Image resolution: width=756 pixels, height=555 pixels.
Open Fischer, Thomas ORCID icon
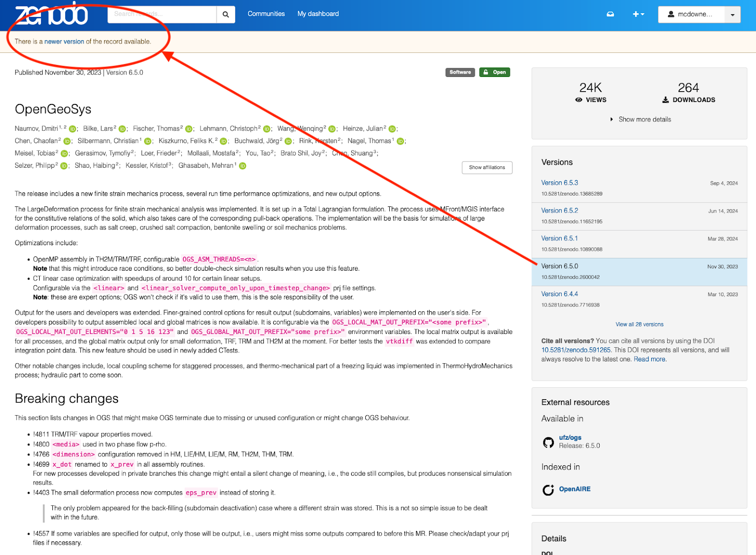[x=189, y=129]
